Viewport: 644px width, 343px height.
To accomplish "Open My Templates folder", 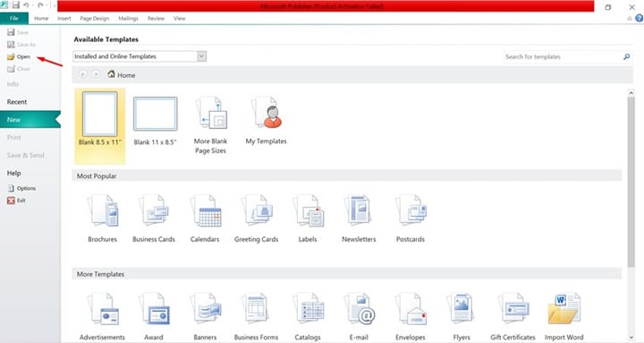I will click(x=267, y=121).
